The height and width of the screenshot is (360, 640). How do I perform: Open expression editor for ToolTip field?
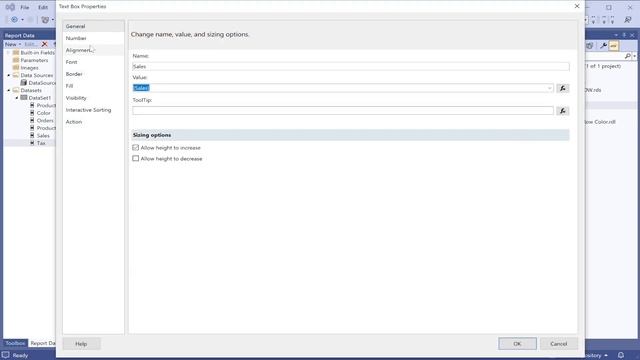tap(562, 111)
